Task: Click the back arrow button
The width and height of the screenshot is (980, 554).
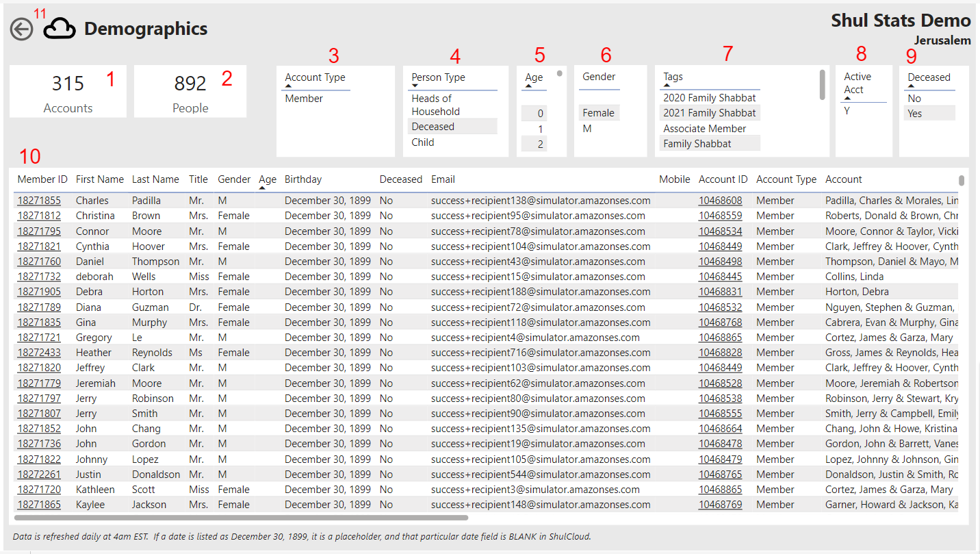Action: click(22, 29)
